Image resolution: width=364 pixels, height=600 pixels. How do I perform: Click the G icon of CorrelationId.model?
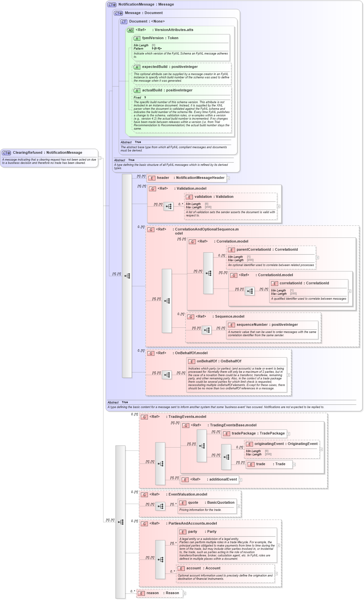pos(234,275)
